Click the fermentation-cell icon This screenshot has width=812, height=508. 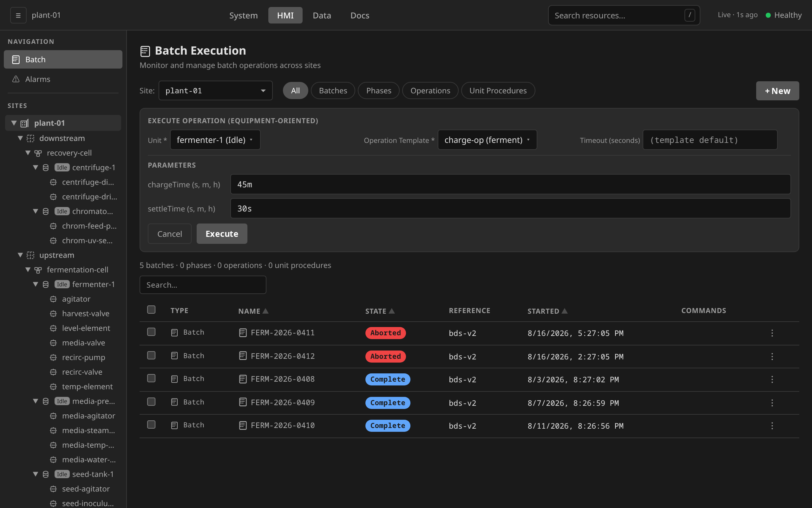[x=38, y=270]
